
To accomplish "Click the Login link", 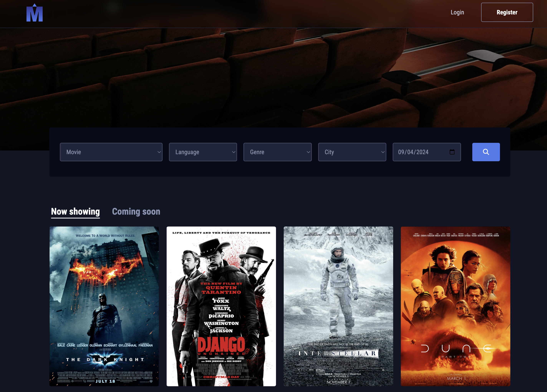I will (457, 12).
